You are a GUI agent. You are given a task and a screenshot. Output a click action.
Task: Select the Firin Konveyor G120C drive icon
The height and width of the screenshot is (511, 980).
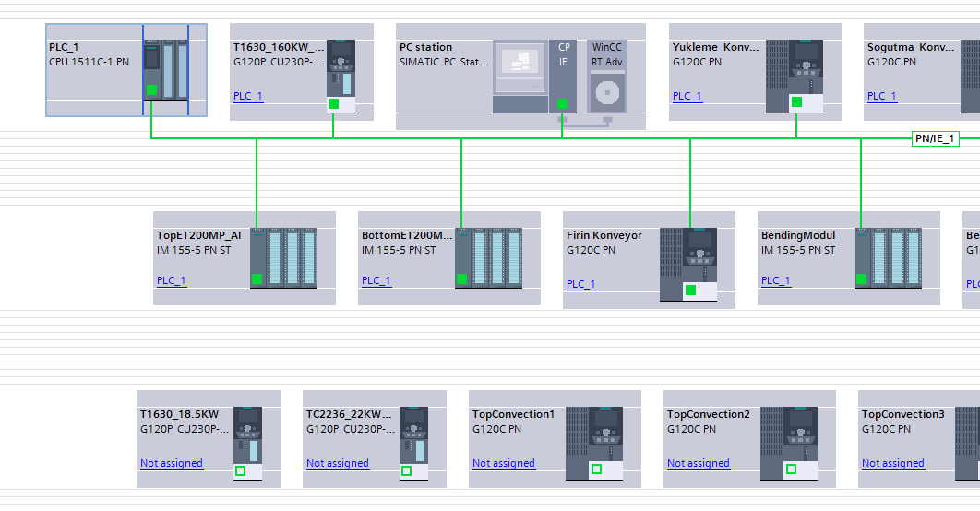(x=688, y=264)
